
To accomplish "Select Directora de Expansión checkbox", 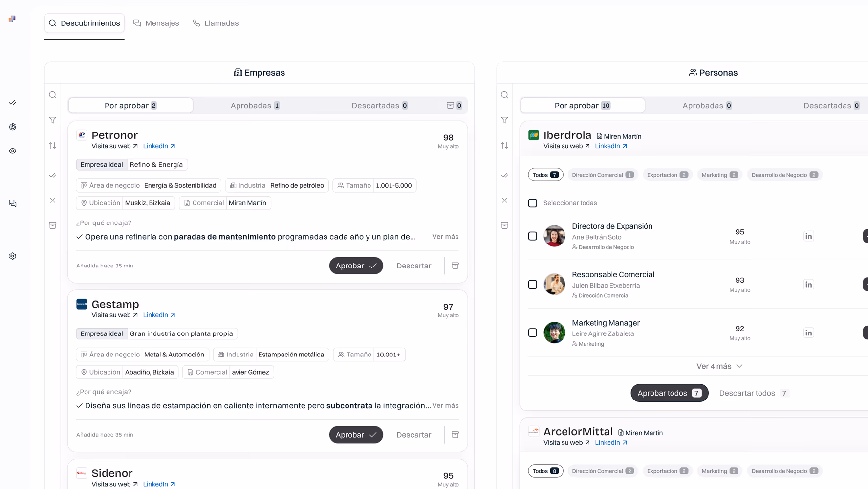I will (533, 236).
